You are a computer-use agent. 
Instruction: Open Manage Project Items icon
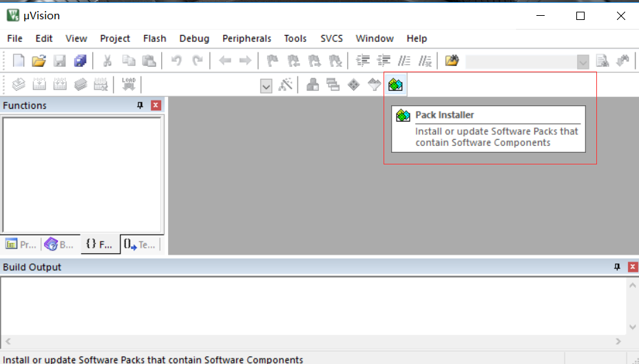pyautogui.click(x=313, y=84)
